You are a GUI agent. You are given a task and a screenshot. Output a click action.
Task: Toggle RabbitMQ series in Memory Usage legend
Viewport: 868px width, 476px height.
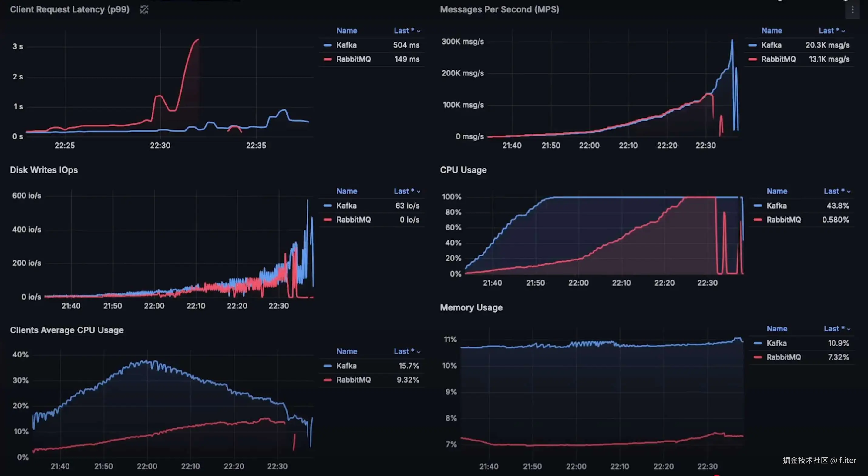click(783, 357)
